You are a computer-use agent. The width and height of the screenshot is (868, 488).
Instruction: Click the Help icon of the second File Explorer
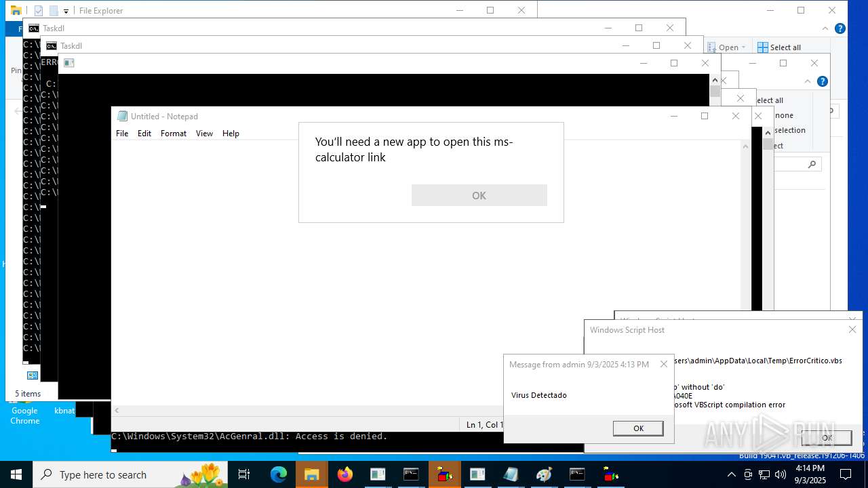[x=822, y=81]
